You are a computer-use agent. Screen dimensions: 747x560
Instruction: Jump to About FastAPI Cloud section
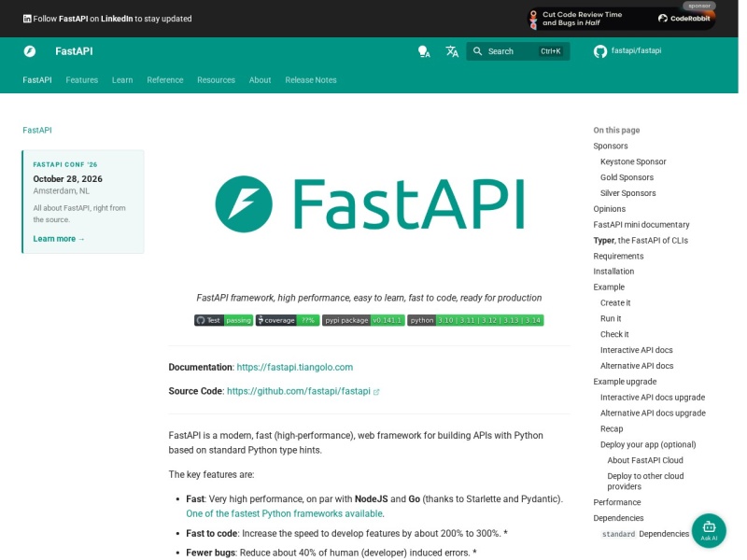pyautogui.click(x=645, y=459)
